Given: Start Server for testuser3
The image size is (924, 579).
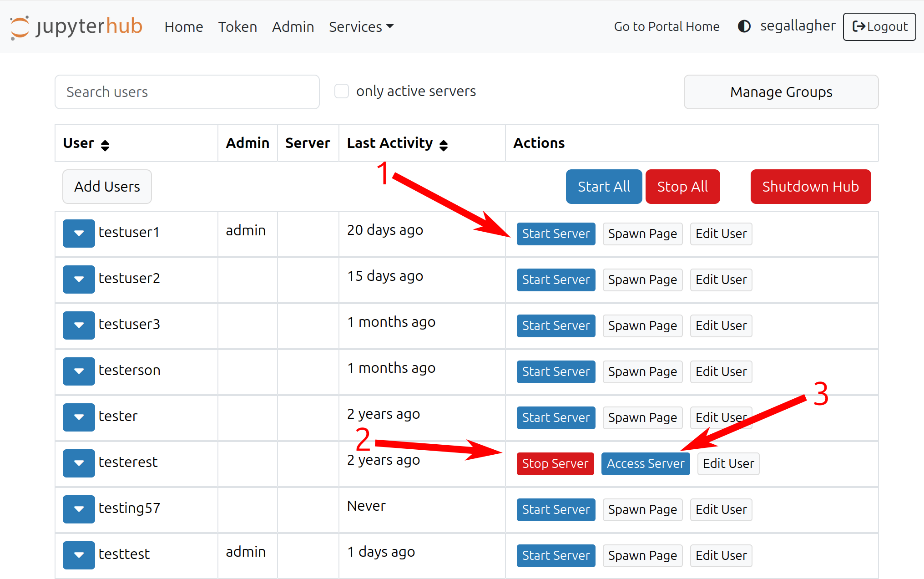Looking at the screenshot, I should coord(556,326).
